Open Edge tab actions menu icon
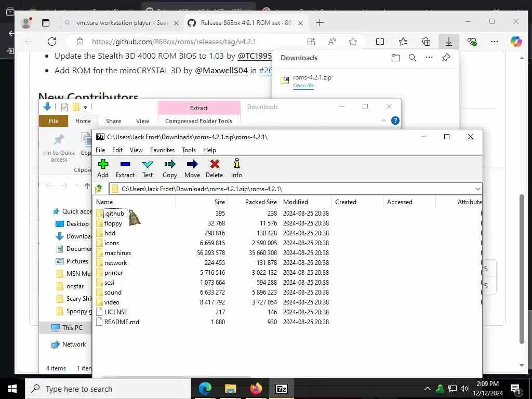The width and height of the screenshot is (532, 399). point(46,23)
